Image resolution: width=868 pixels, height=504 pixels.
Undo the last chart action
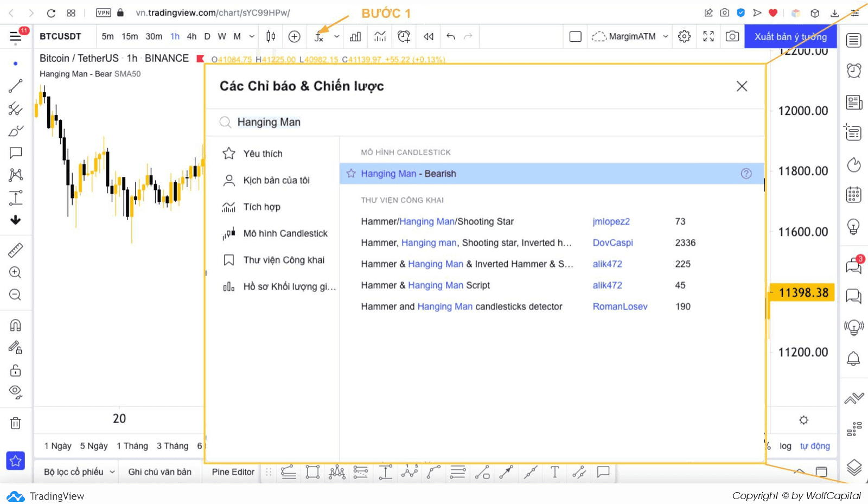(451, 36)
